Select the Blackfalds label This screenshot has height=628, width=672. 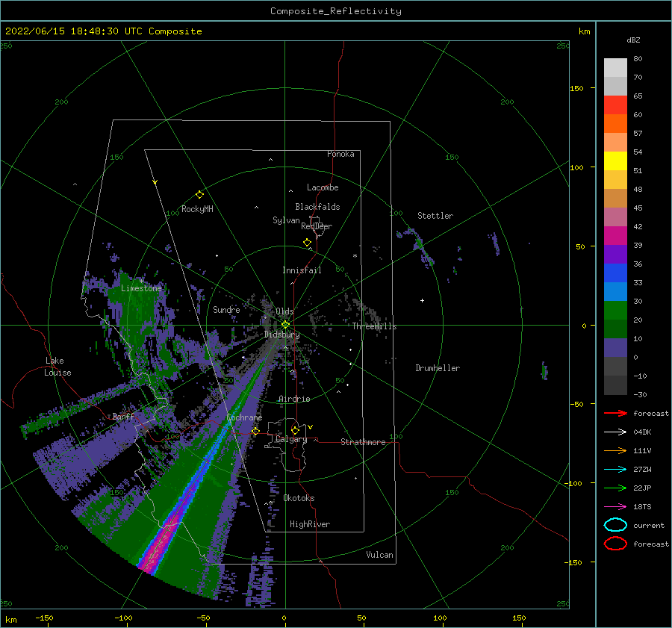coord(317,207)
